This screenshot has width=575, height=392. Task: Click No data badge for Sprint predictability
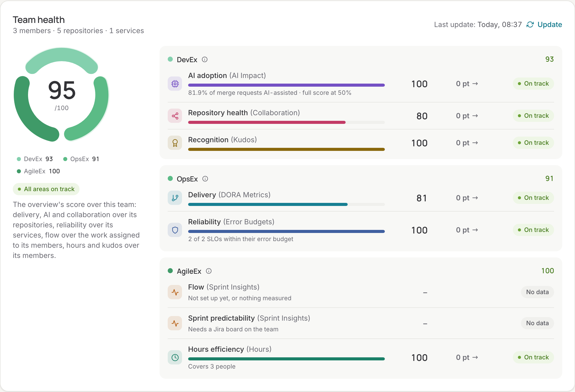click(537, 323)
